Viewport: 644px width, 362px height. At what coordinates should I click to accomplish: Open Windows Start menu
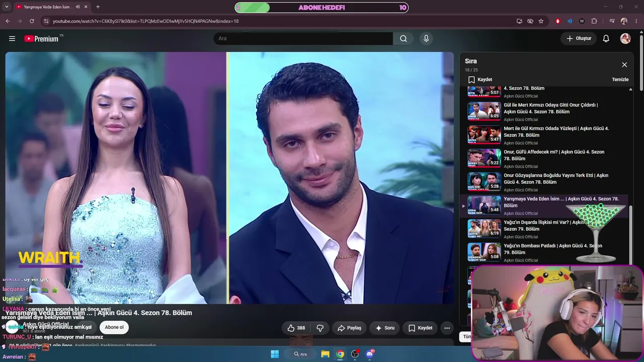click(x=275, y=354)
